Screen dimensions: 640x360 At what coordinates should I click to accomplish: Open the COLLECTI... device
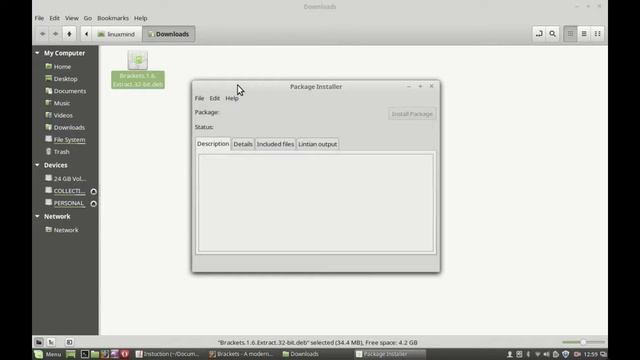(69, 191)
